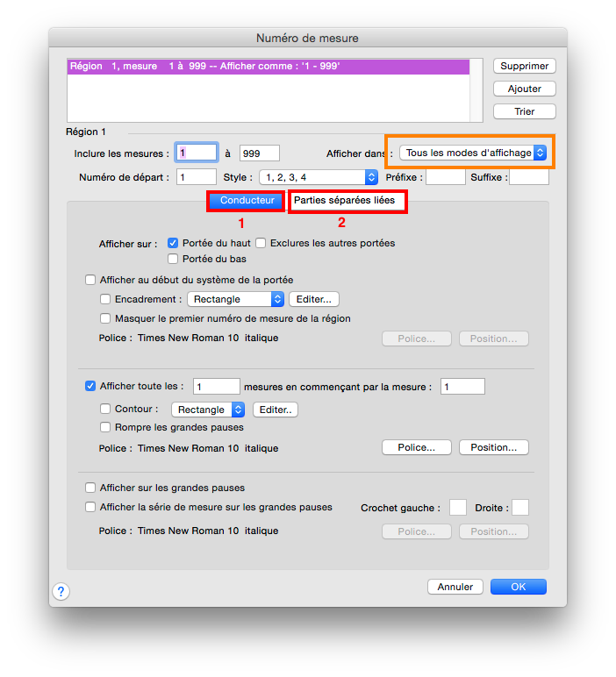Click the Supprimer button
Screen dimensions: 616x677
tap(524, 66)
